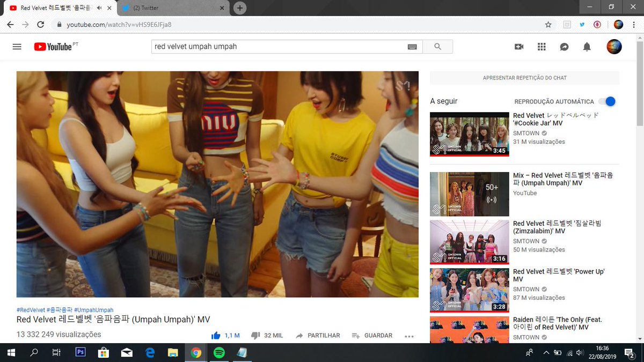Open the YouTube hamburger guide menu
The image size is (644, 362).
(17, 47)
